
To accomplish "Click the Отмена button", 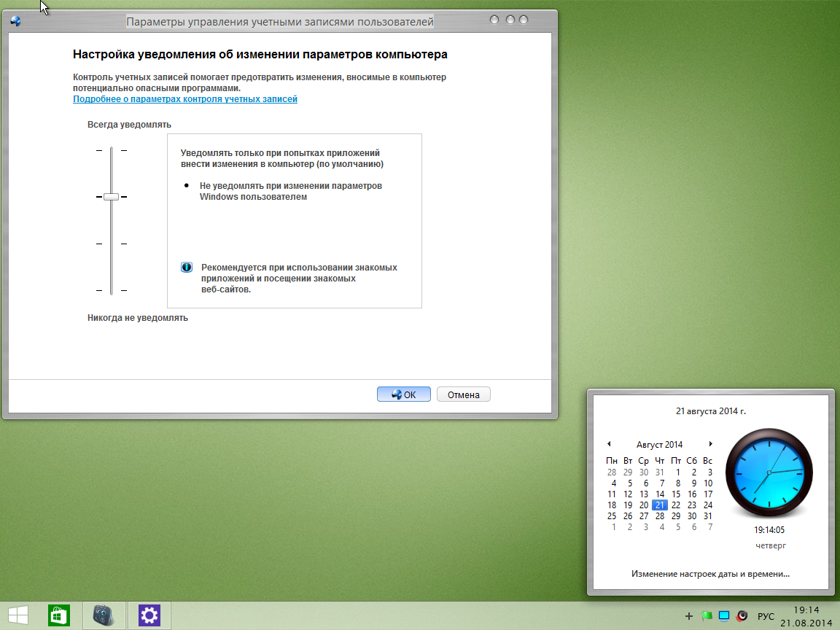I will pos(463,394).
